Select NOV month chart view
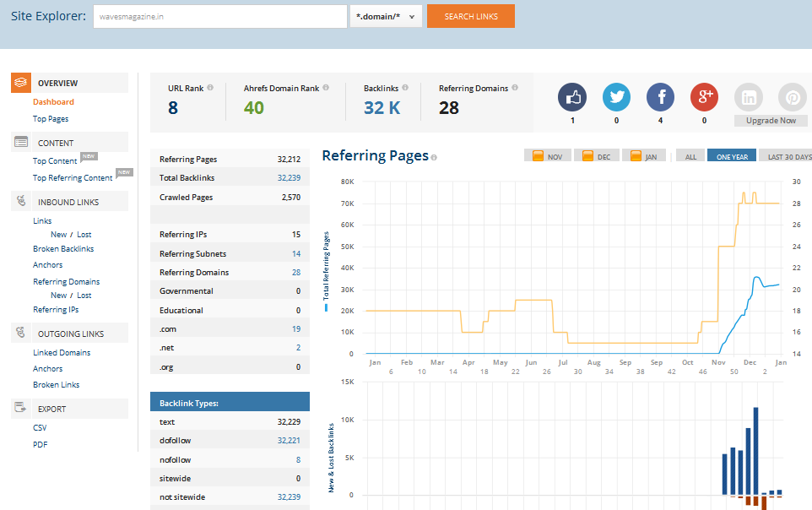This screenshot has width=812, height=510. coord(547,156)
